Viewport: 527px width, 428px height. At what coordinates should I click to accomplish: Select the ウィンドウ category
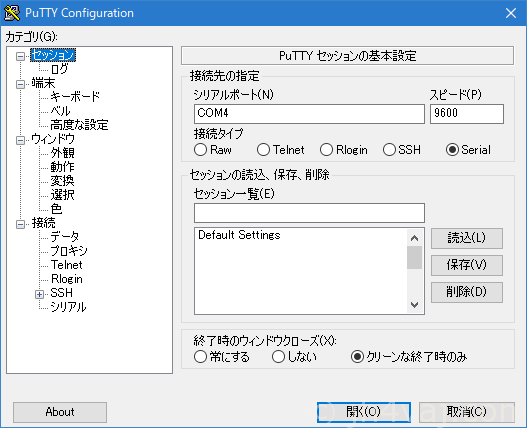coord(53,139)
